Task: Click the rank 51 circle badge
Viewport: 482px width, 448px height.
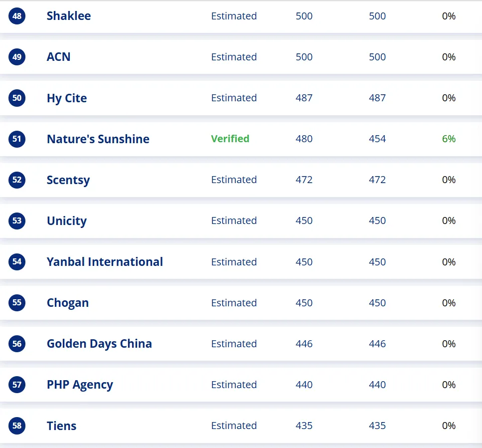Action: pyautogui.click(x=17, y=139)
